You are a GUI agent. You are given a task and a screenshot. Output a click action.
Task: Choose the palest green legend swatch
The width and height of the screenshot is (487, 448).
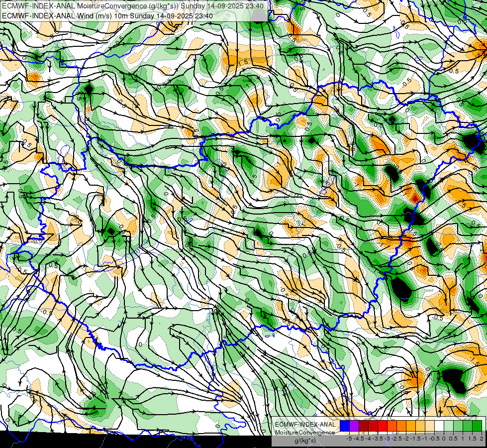tap(449, 426)
